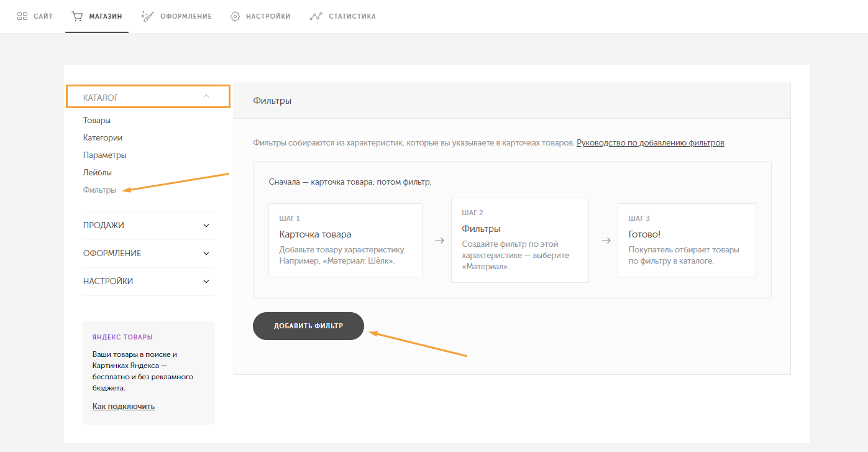Click the brush icon beside Оформление

click(147, 16)
